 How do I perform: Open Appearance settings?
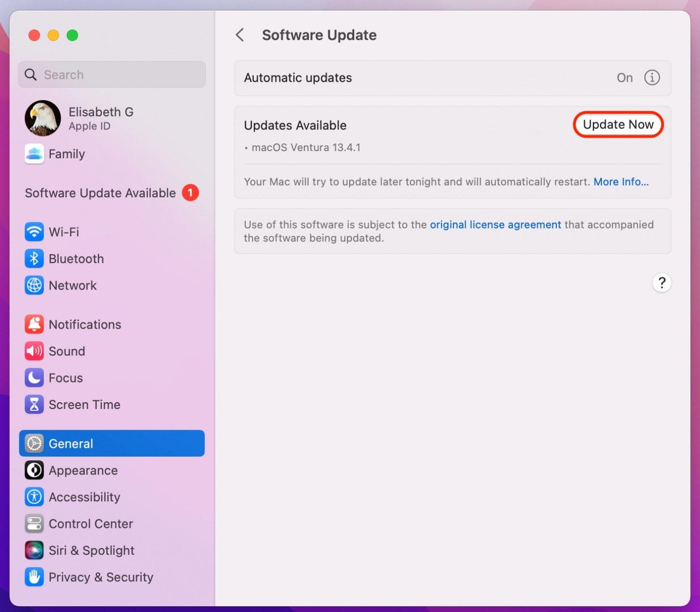[x=83, y=471]
